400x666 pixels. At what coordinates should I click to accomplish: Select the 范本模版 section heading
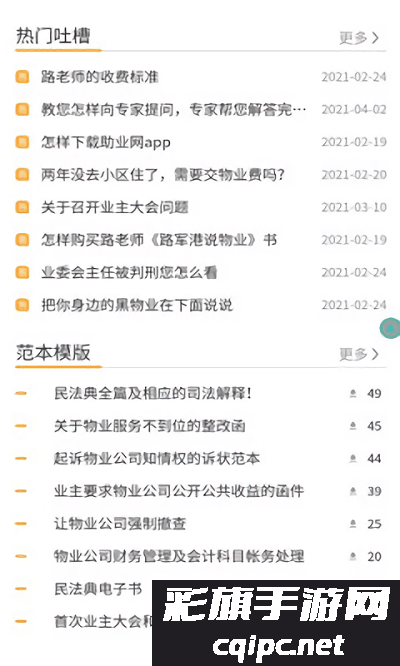tap(53, 353)
